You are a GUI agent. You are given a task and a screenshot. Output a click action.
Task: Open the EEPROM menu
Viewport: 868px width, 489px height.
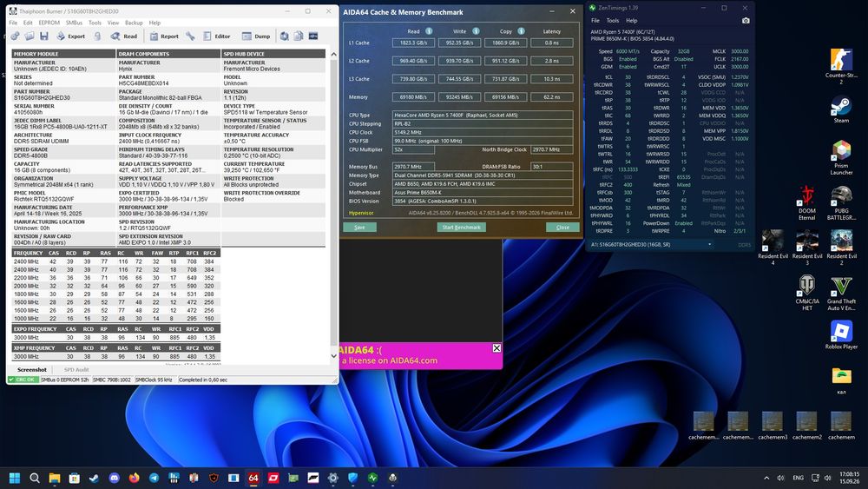click(49, 23)
